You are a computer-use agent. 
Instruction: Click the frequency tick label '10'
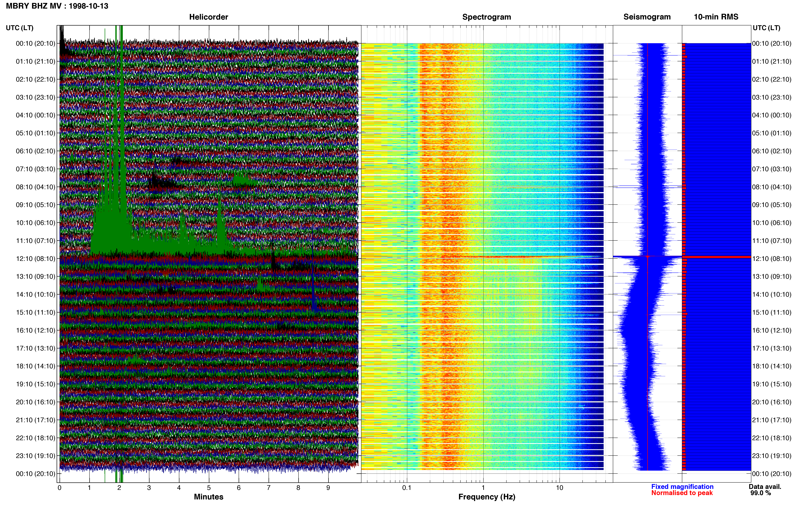coord(559,488)
